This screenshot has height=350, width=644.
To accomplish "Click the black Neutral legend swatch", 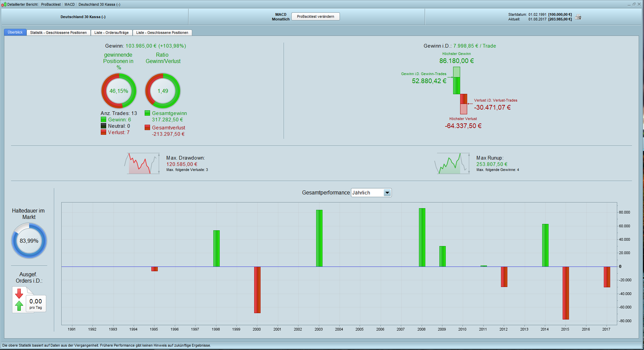I will tap(103, 126).
